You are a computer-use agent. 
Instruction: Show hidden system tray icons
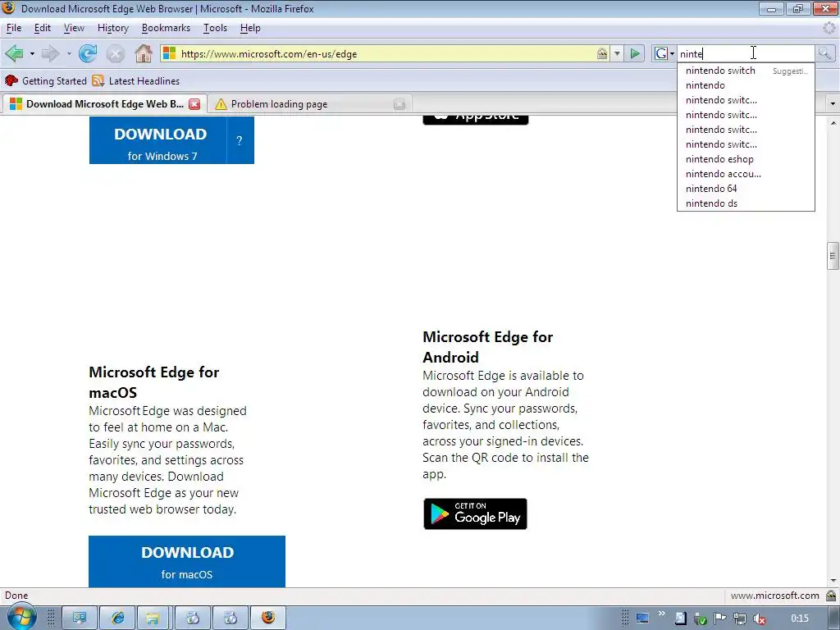(662, 614)
